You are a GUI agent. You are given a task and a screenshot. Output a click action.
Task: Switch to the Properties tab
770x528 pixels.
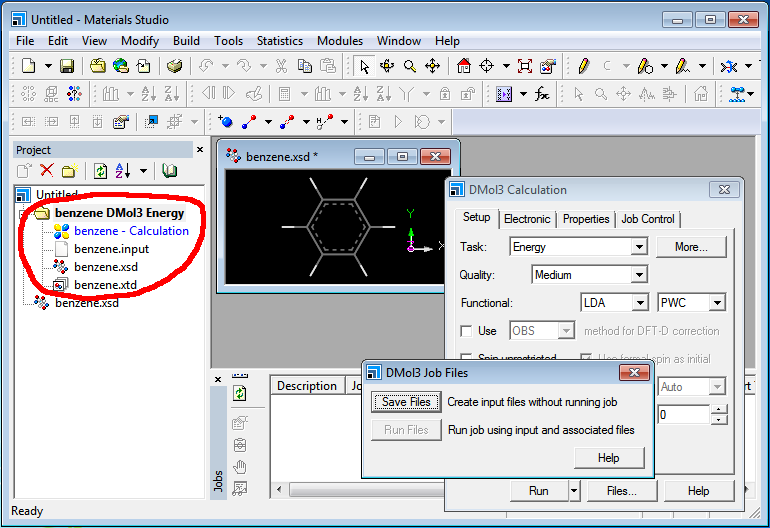(586, 219)
